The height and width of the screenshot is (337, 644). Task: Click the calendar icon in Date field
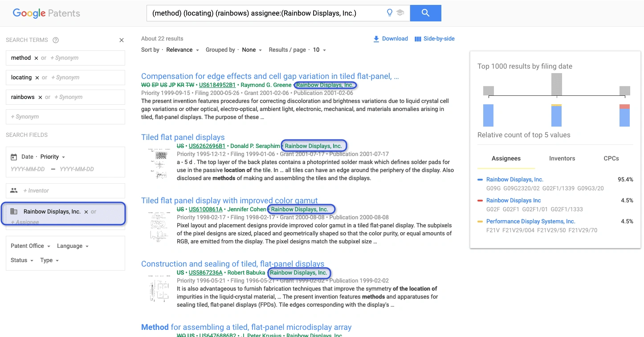tap(14, 157)
